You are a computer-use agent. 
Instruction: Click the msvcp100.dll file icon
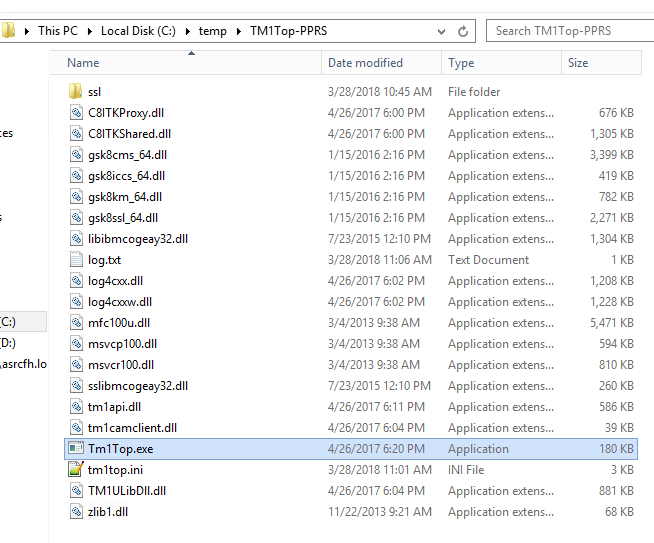[76, 344]
